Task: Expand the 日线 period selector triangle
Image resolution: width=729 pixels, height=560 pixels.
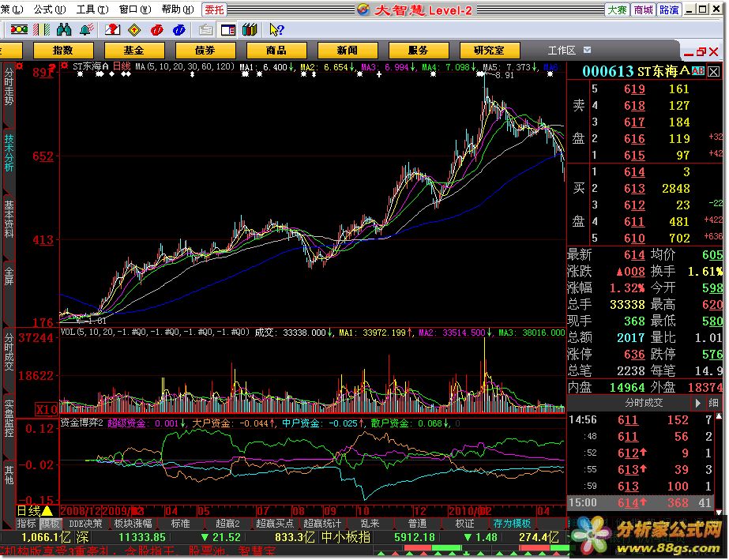Action: 47,511
